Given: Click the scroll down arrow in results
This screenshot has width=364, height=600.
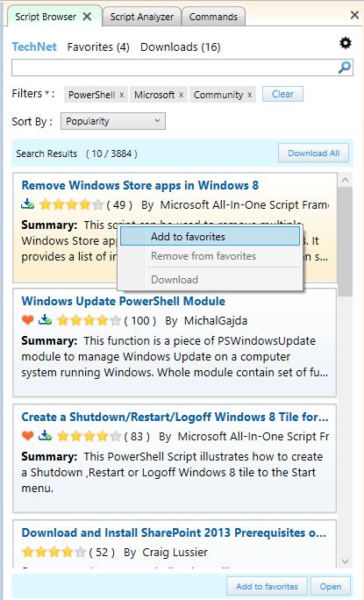Looking at the screenshot, I should click(345, 561).
